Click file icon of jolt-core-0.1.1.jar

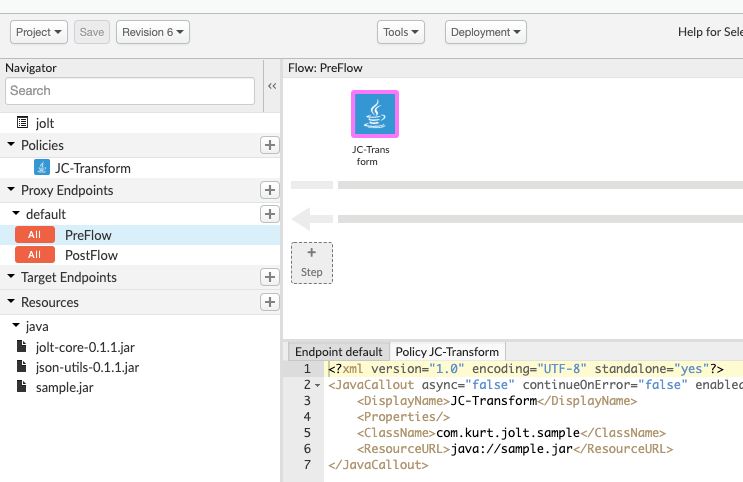pyautogui.click(x=21, y=346)
